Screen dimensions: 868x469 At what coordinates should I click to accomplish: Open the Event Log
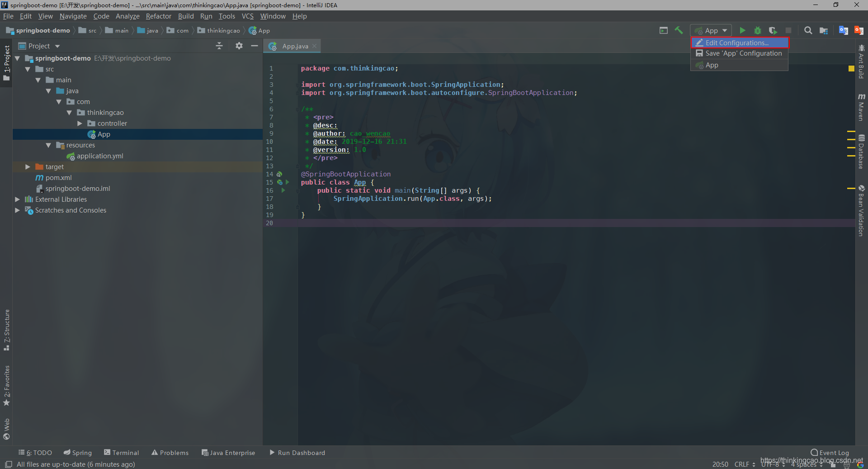tap(830, 453)
